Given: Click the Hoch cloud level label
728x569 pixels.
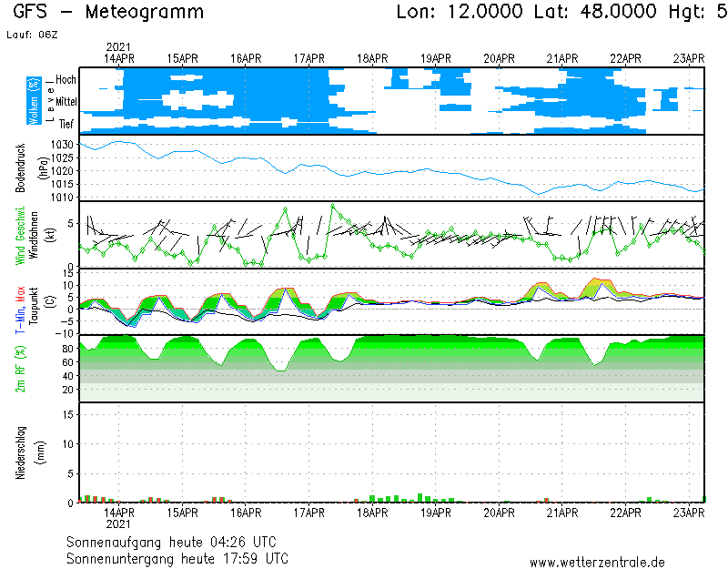Looking at the screenshot, I should 66,80.
